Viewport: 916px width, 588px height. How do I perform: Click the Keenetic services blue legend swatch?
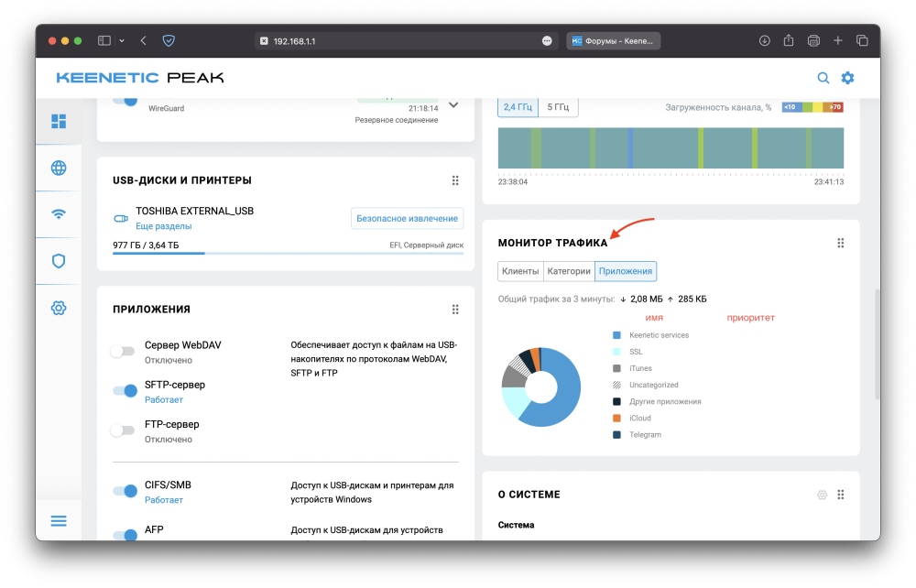[616, 335]
